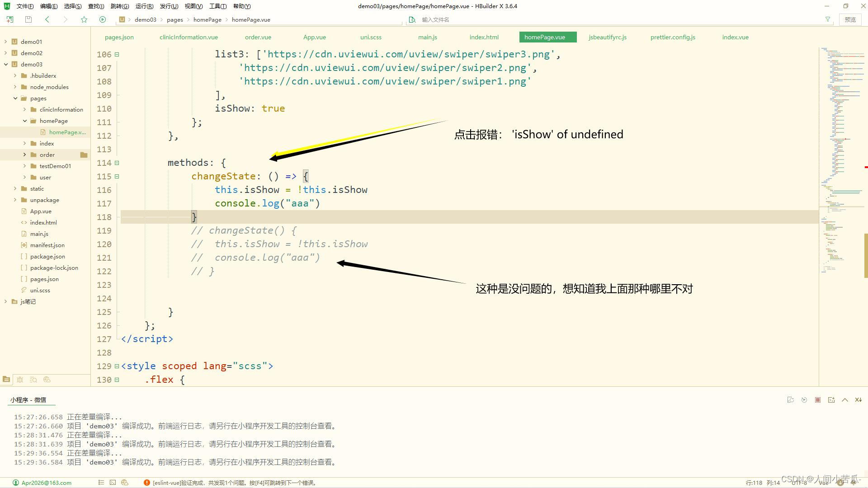The image size is (868, 488).
Task: Open the 运行(R) menu
Action: 144,6
